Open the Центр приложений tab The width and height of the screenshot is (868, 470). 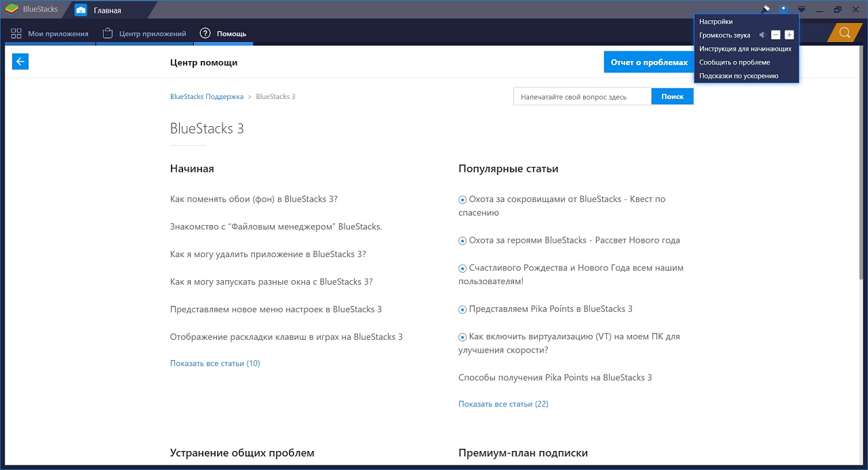coord(144,33)
